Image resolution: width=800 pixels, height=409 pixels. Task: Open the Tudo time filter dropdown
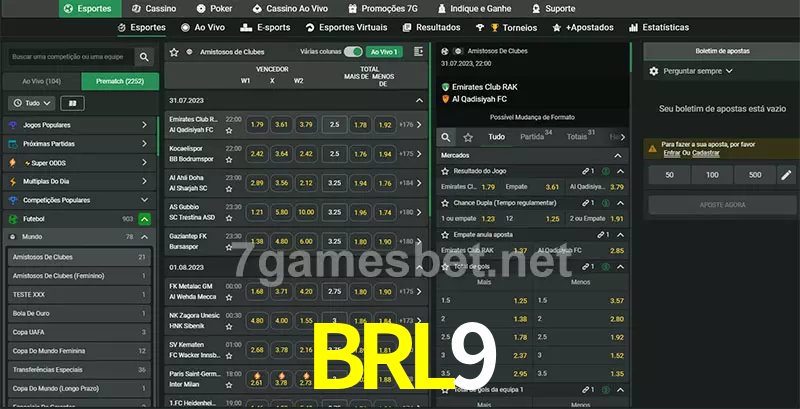(x=32, y=103)
